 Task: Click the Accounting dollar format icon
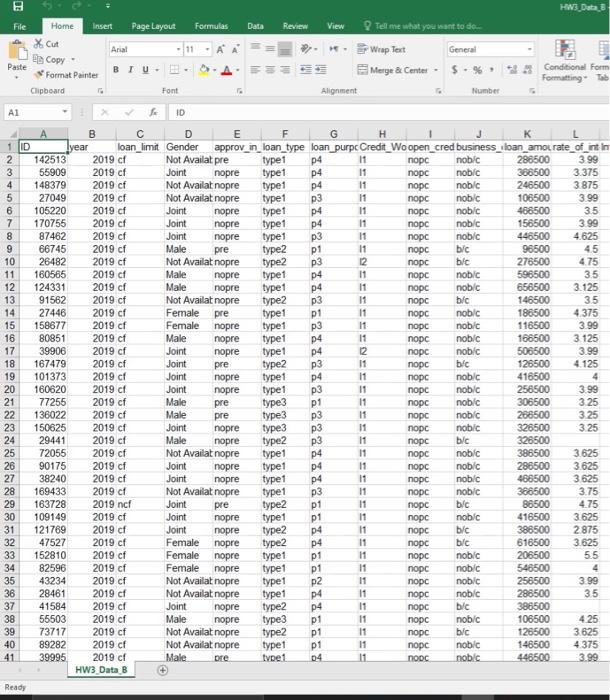[455, 70]
